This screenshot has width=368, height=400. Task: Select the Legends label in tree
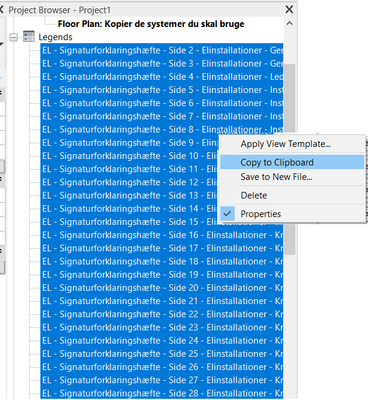pyautogui.click(x=55, y=37)
